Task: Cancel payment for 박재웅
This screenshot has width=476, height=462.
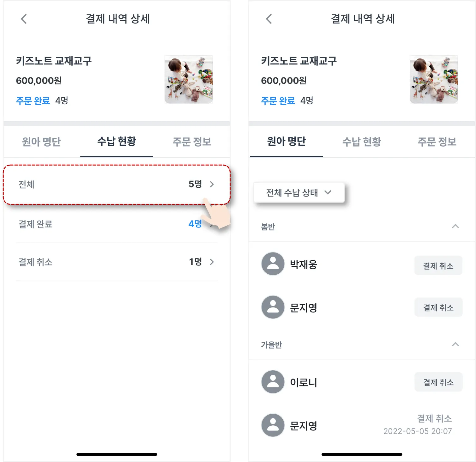Action: point(438,266)
